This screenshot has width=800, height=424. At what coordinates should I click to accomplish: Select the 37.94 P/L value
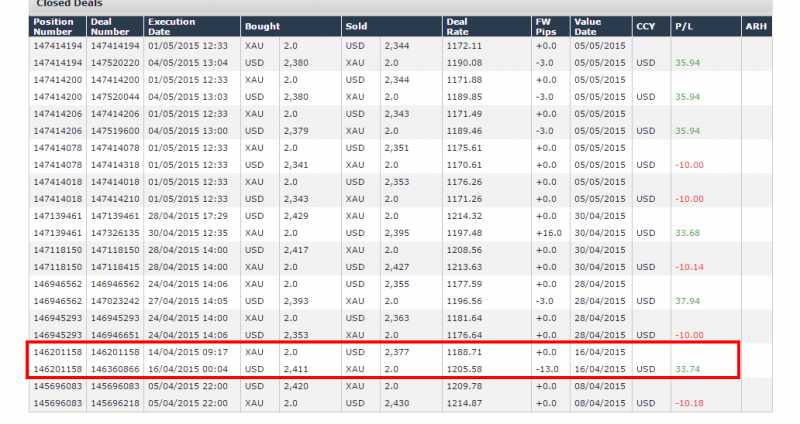[687, 300]
